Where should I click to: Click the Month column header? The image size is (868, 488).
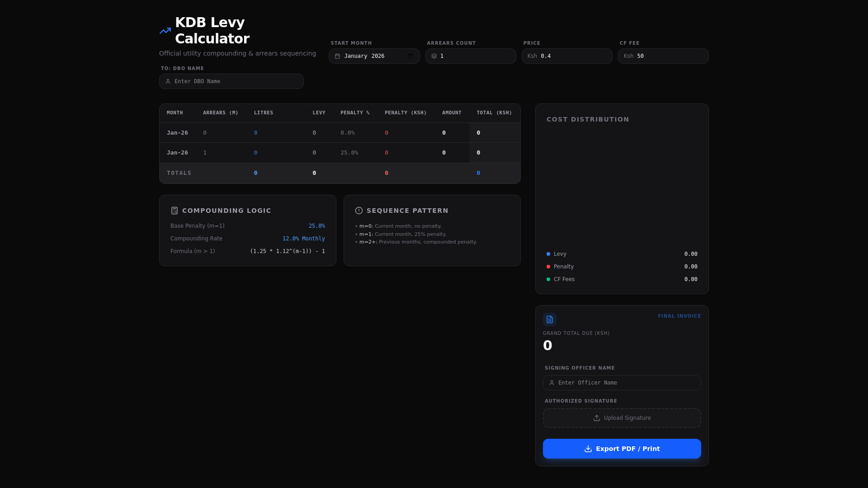175,113
